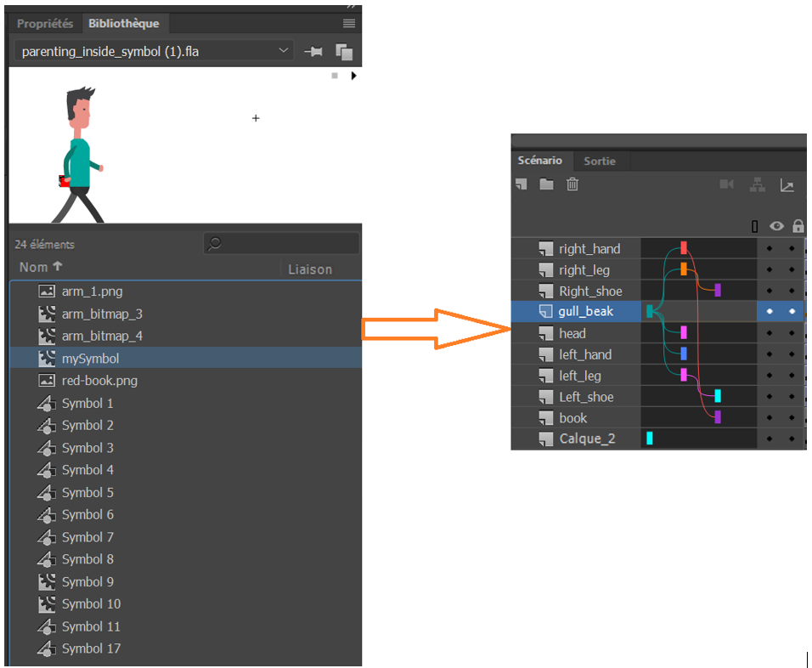Screen dimensions: 812x668
Task: Select the Bibliothèque tab
Action: tap(123, 23)
